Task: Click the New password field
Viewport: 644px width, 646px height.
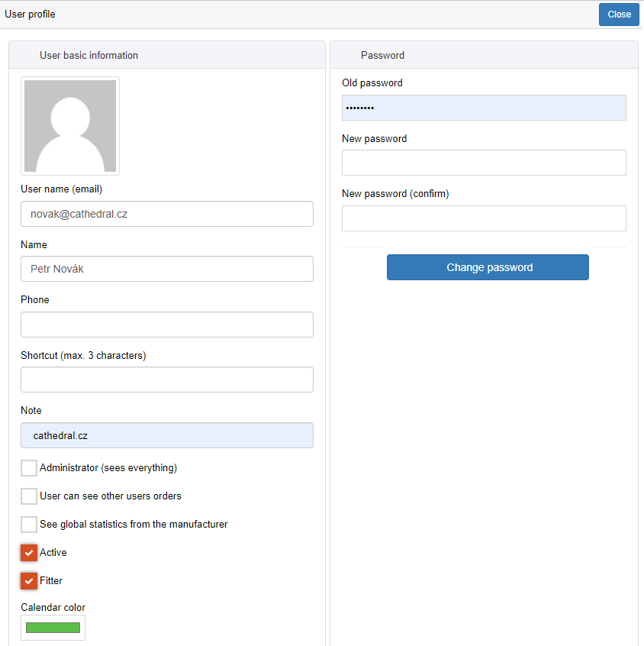Action: pos(484,163)
